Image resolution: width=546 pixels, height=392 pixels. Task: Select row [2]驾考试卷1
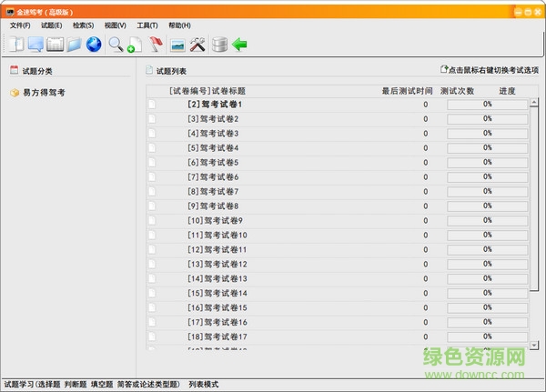tap(338, 104)
